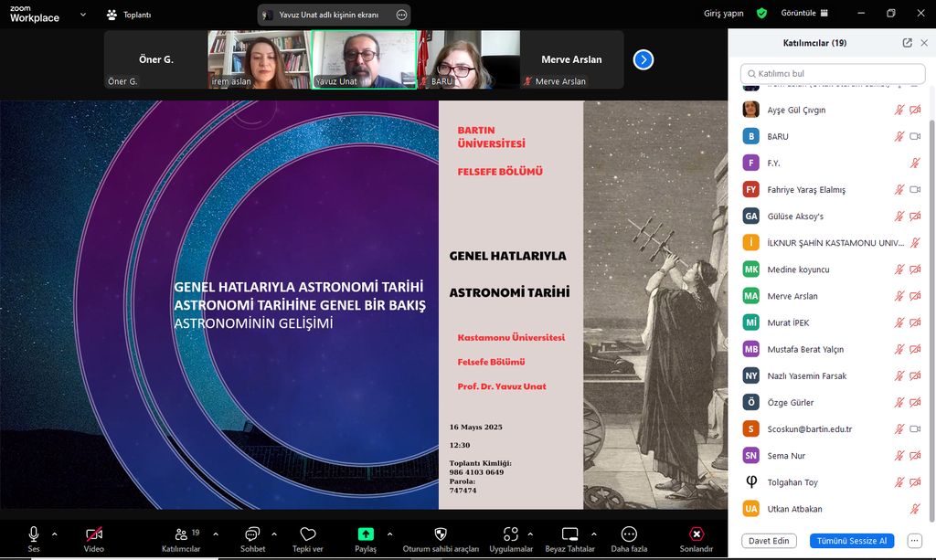Expand audio options arrow beside Ses
Image resolution: width=936 pixels, height=560 pixels.
click(54, 534)
